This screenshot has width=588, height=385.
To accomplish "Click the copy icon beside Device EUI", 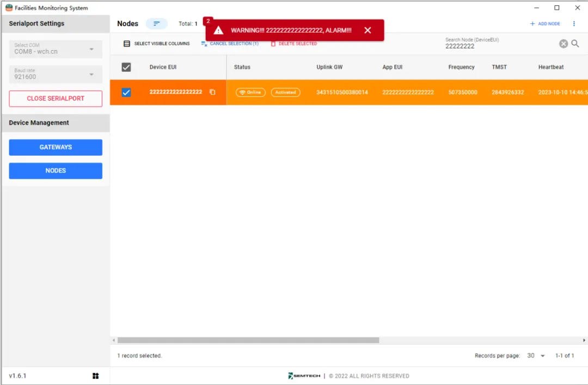I will point(212,93).
